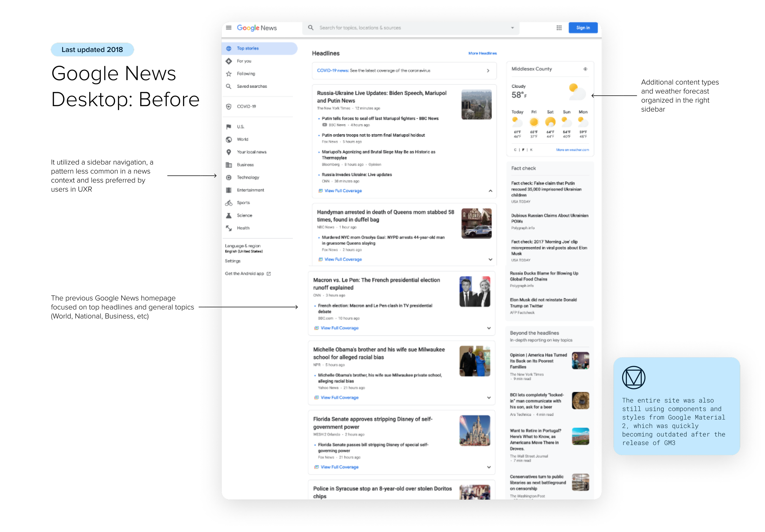
Task: Expand the Macron vs. Le Pen story
Action: tap(488, 328)
